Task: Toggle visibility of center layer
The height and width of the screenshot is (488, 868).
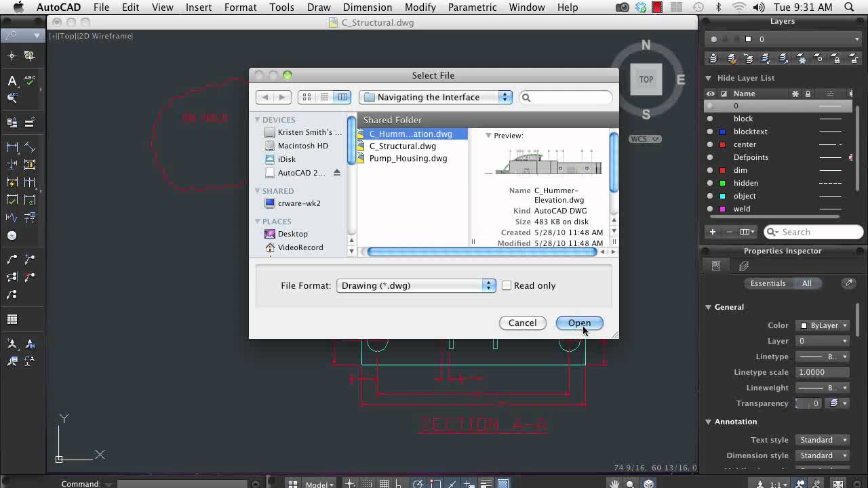Action: [x=710, y=144]
